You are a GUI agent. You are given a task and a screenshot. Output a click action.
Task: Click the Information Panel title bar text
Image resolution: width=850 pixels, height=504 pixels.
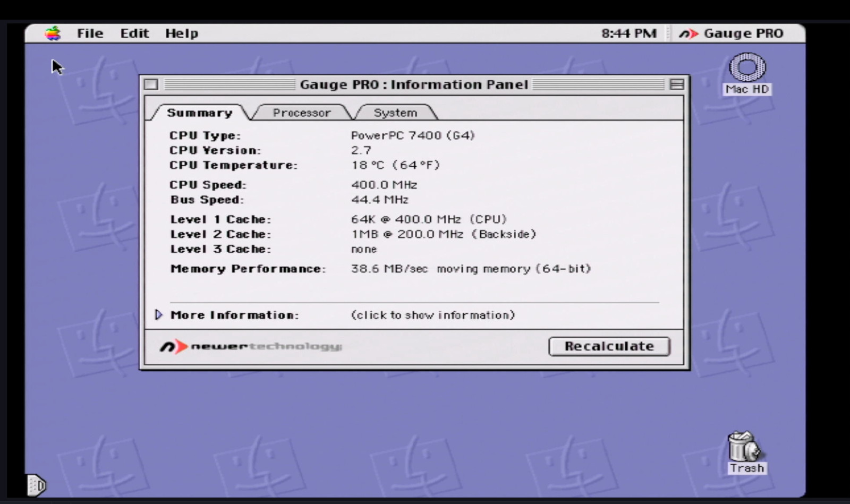(x=414, y=84)
